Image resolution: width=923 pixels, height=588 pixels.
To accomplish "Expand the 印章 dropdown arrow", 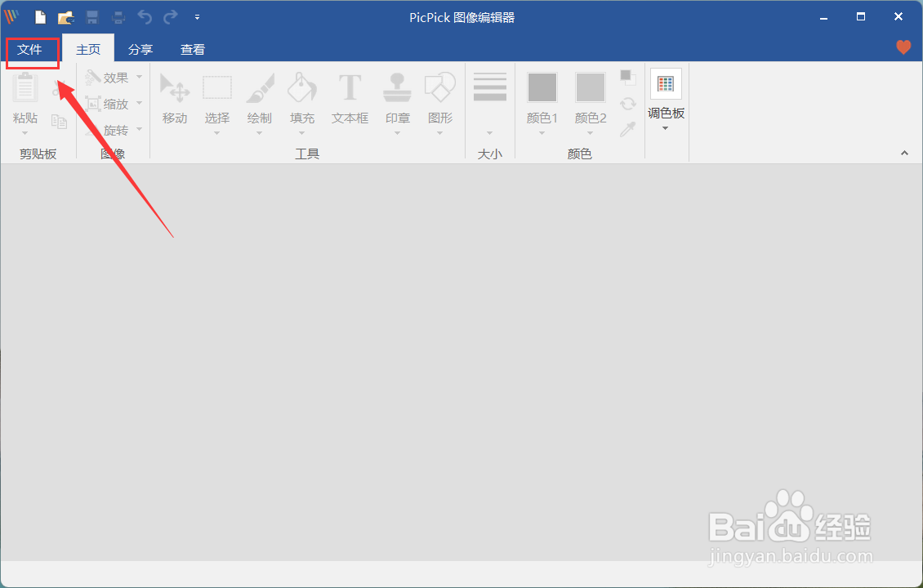I will pos(397,133).
